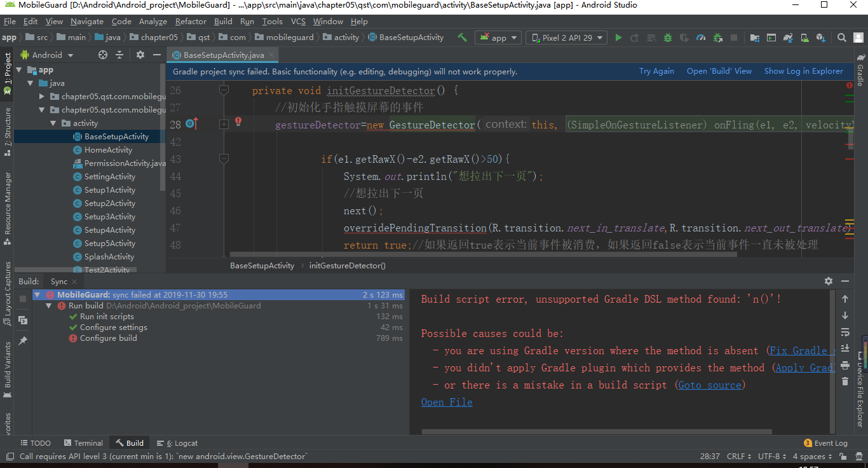Expand the Run build tree node
868x468 pixels.
click(x=48, y=305)
